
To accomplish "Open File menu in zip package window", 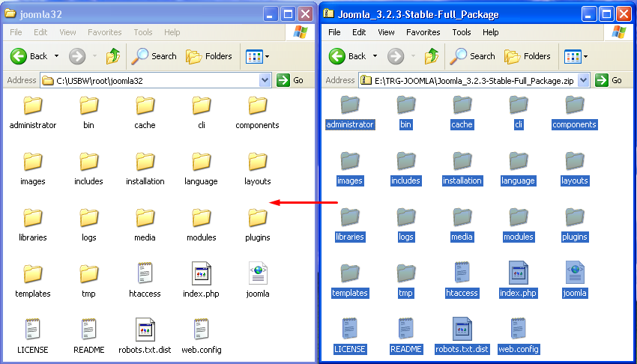I will [334, 32].
